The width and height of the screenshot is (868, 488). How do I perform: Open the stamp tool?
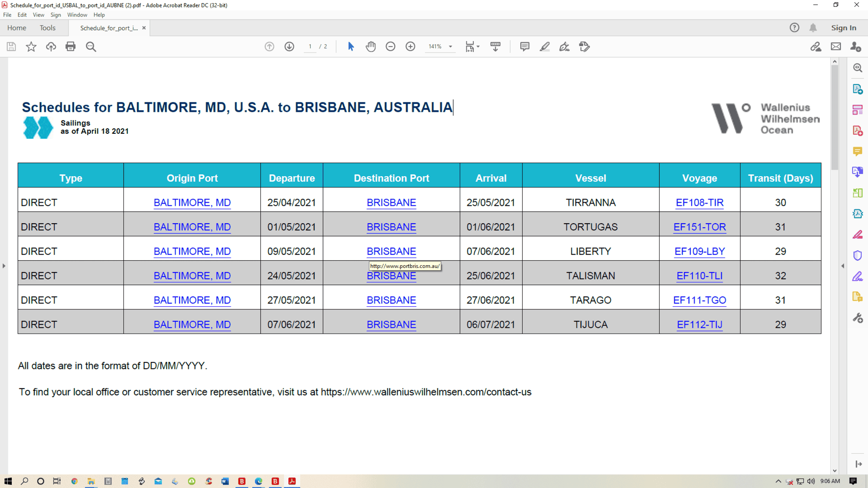(x=584, y=47)
